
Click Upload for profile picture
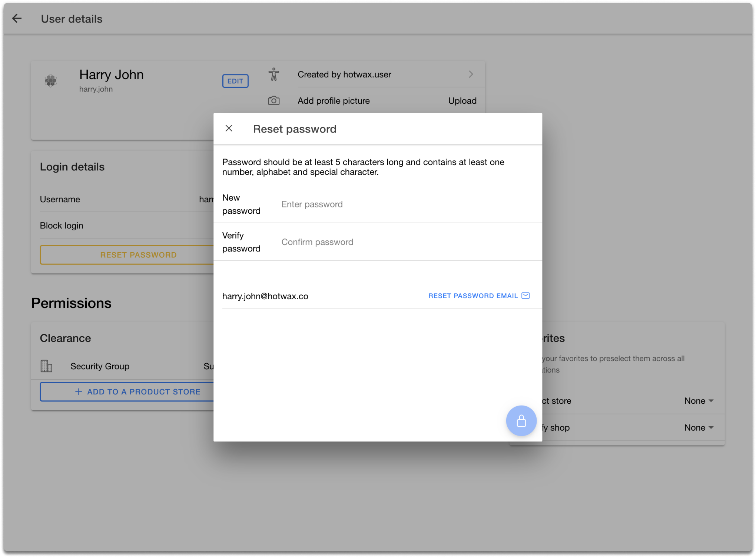(x=462, y=101)
